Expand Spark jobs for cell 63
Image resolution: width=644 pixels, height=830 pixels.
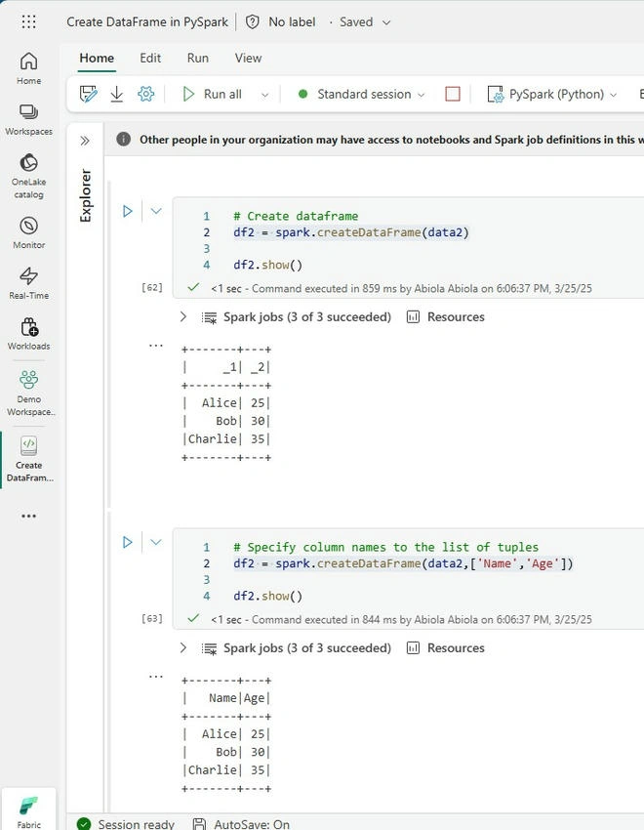click(182, 648)
